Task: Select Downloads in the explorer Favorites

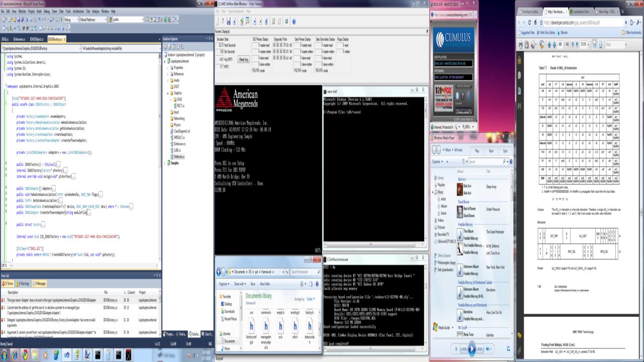Action: click(x=229, y=311)
